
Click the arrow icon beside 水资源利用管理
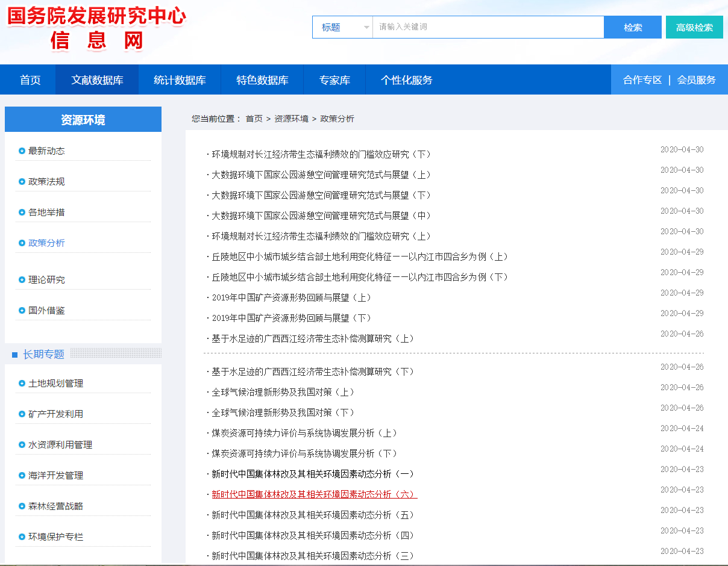coord(22,445)
